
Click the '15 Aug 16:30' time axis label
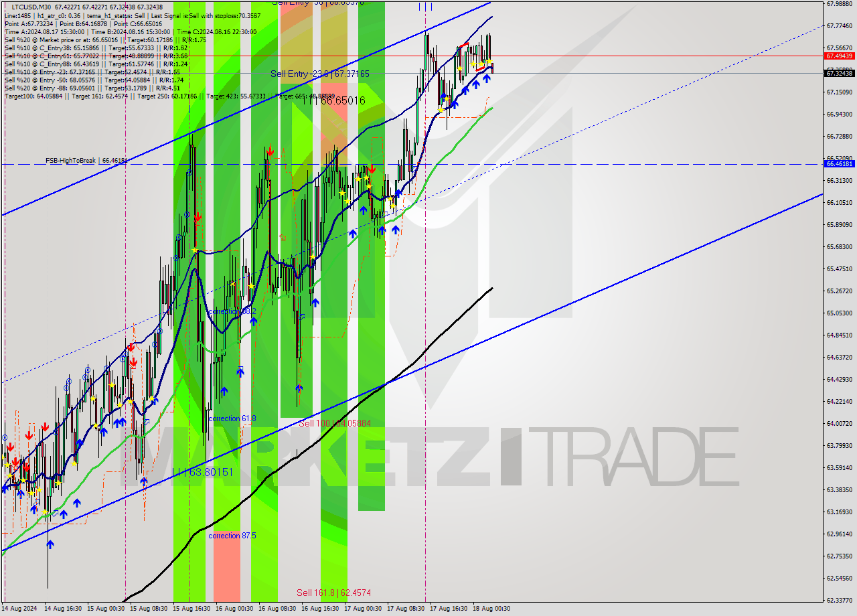pyautogui.click(x=192, y=609)
